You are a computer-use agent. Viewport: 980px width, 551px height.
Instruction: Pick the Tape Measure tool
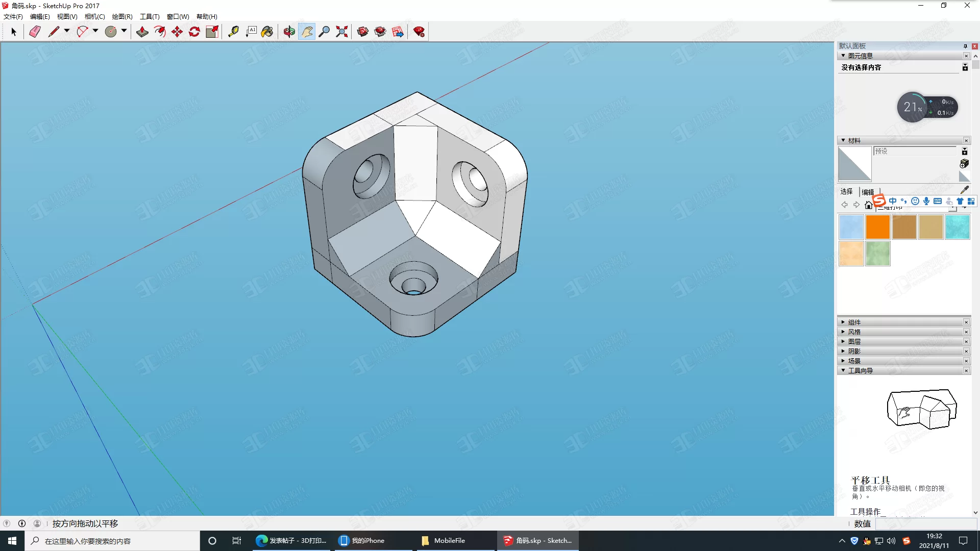click(x=233, y=32)
